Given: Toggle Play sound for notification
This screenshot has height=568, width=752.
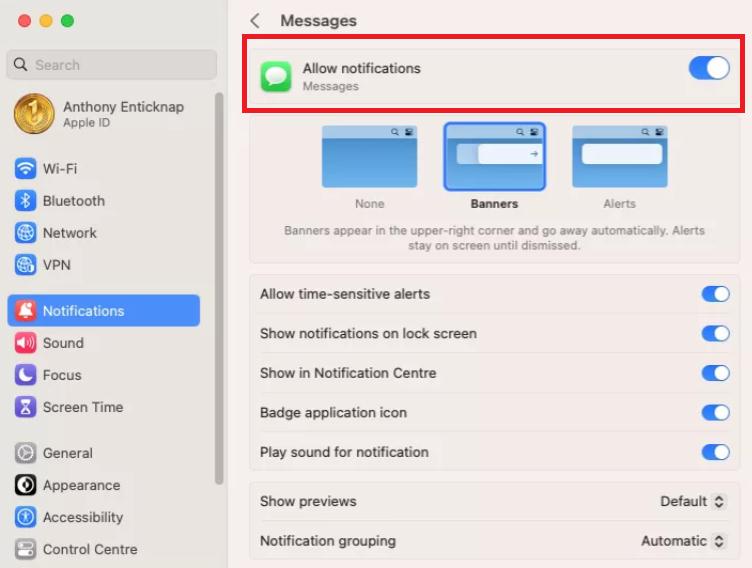Looking at the screenshot, I should (x=716, y=452).
